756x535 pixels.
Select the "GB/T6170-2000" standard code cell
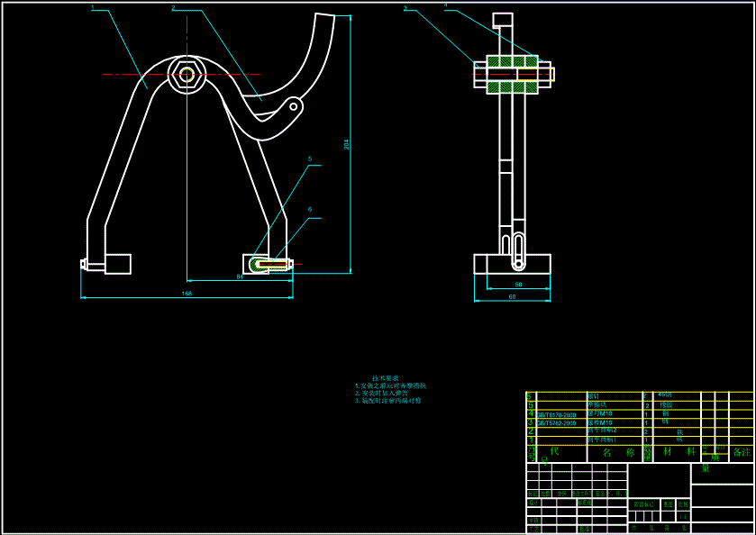tap(556, 415)
